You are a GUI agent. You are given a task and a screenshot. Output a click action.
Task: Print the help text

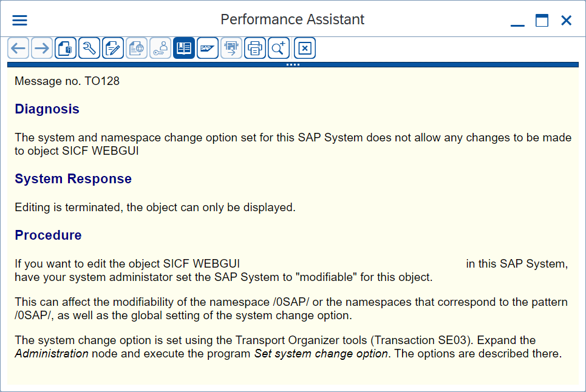point(255,48)
